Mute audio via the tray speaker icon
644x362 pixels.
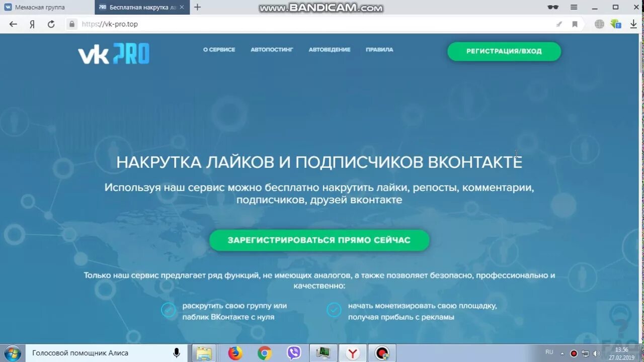click(596, 353)
